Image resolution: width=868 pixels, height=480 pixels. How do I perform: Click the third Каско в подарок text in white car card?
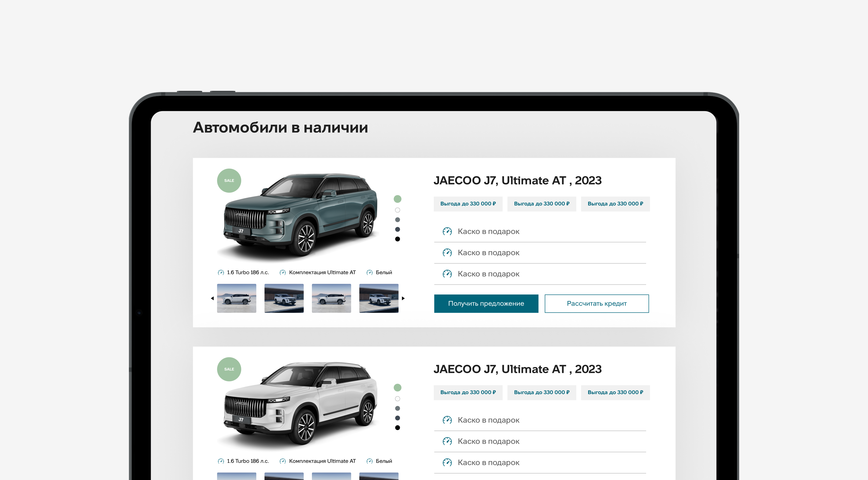click(488, 463)
